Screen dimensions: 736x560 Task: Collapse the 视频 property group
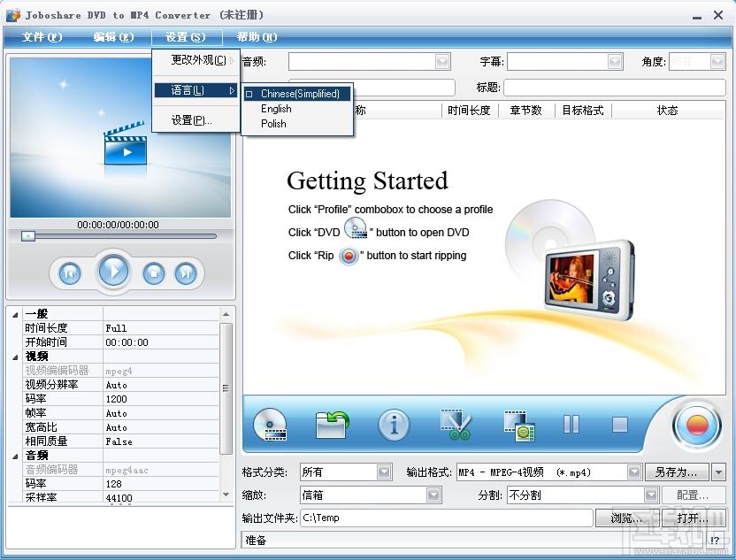(15, 357)
